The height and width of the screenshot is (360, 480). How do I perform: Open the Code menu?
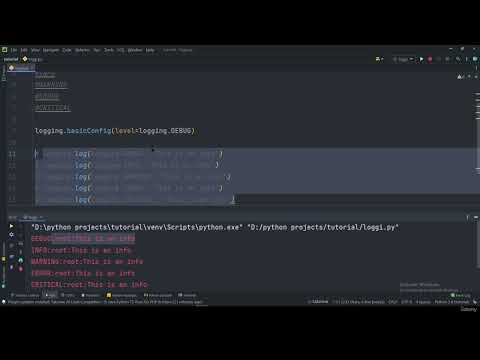[x=67, y=50]
